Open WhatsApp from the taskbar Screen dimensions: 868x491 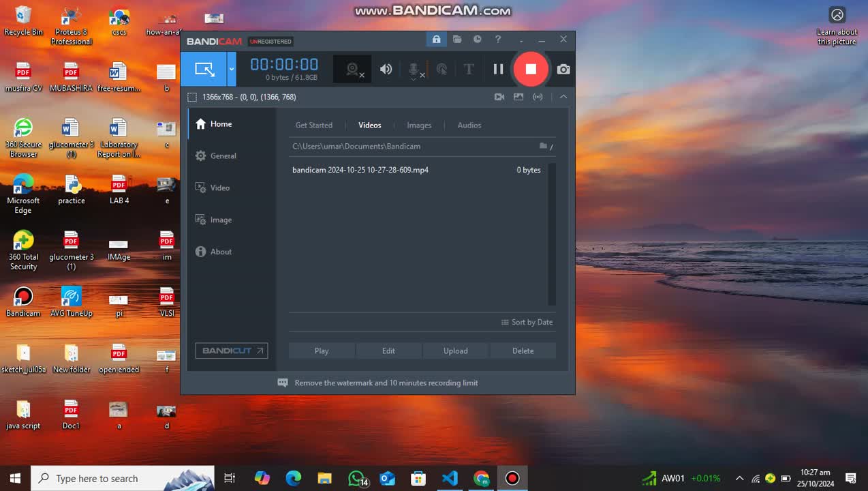[x=356, y=478]
